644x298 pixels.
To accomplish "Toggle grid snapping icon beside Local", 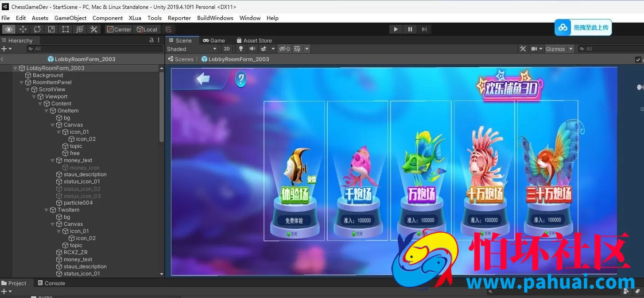I will point(168,29).
